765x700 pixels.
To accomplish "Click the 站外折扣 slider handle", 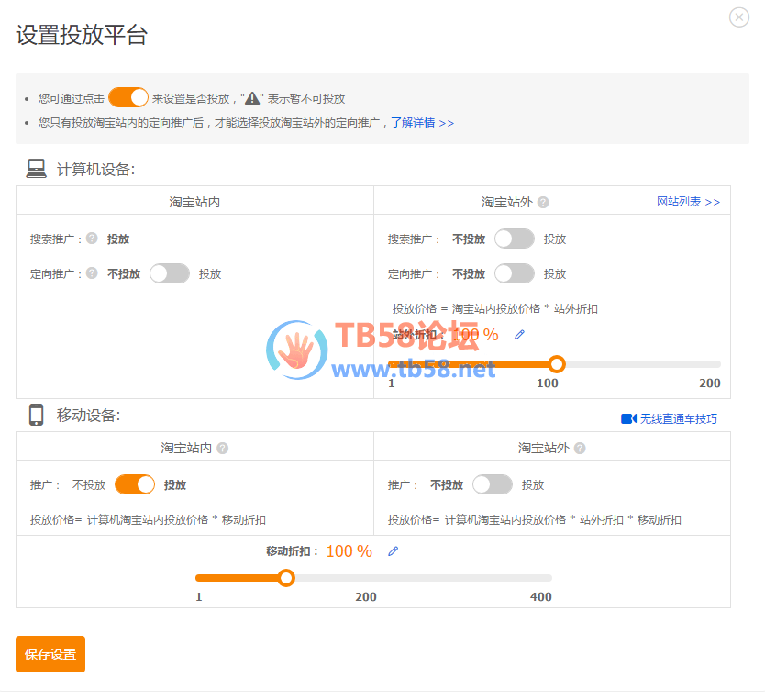I will click(556, 364).
